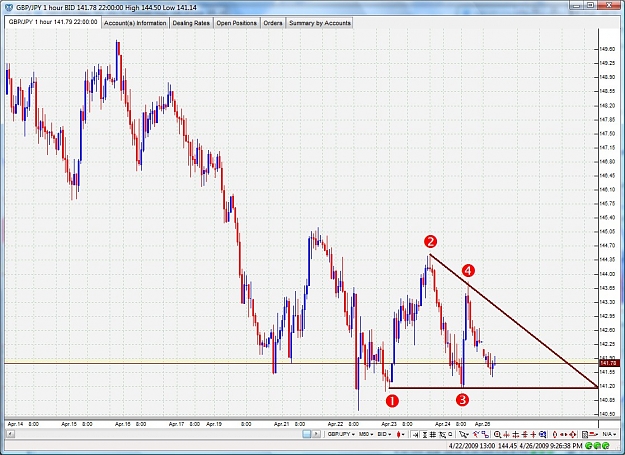
Task: Click the 141.79 current price marker on the axis
Action: [608, 363]
